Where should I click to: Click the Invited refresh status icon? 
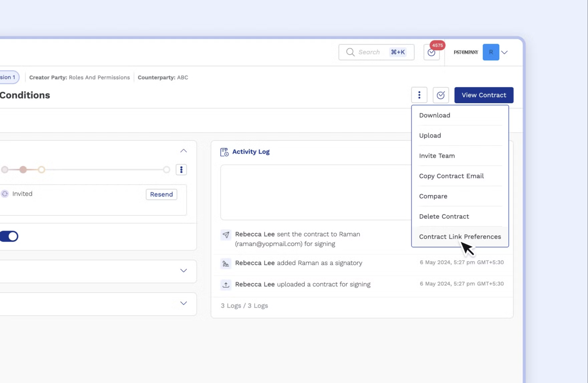[x=5, y=194]
